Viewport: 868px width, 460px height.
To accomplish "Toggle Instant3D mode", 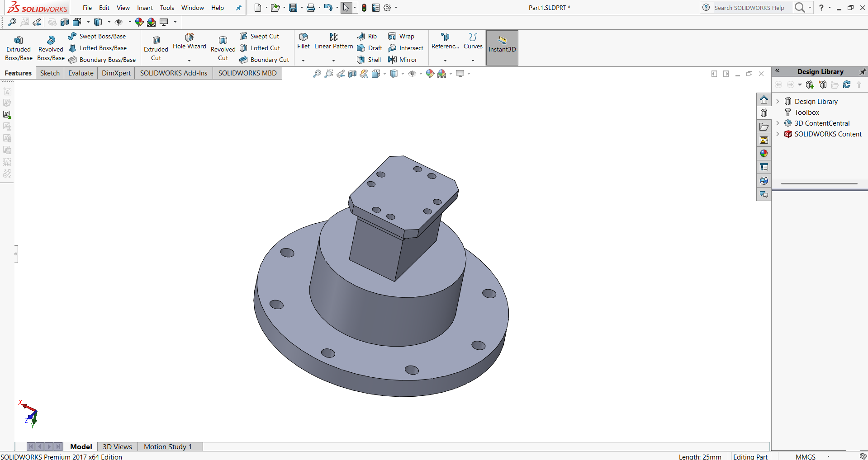I will pos(502,48).
